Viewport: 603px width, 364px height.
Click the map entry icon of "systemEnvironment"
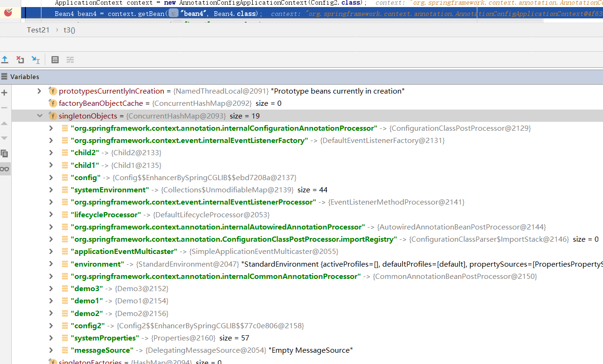coord(65,190)
